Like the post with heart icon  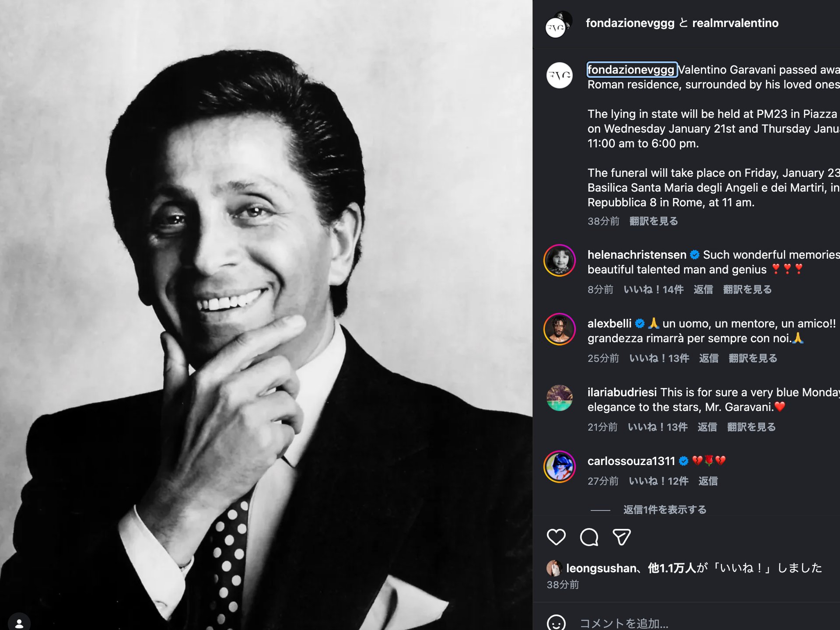[x=556, y=537]
